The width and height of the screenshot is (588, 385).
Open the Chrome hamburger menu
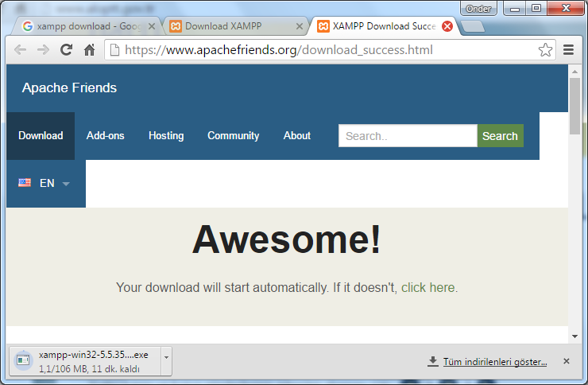pyautogui.click(x=568, y=49)
